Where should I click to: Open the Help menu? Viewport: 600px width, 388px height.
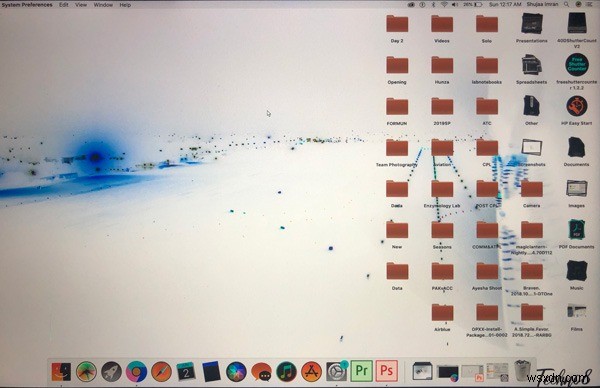125,5
